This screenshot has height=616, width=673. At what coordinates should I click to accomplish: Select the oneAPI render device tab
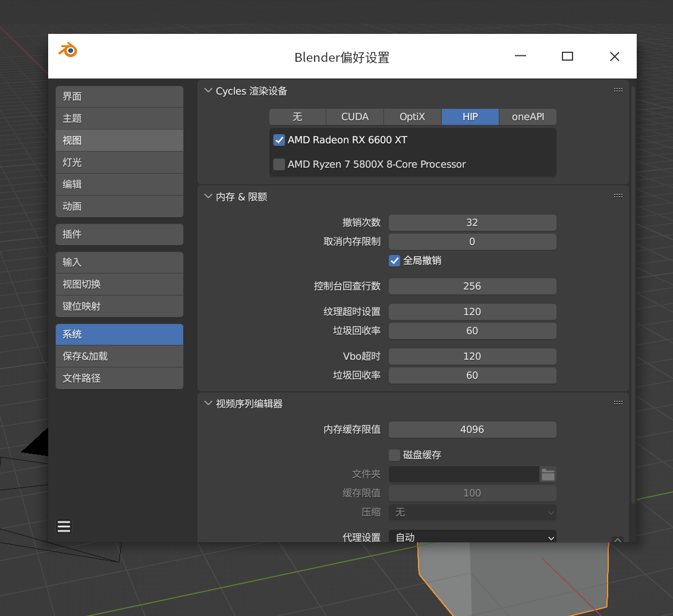pos(527,117)
